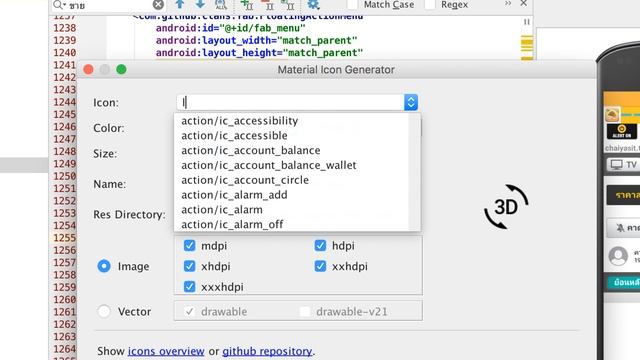Screen dimensions: 640x360
Task: Uncheck the xhdpi checkbox
Action: tap(189, 266)
